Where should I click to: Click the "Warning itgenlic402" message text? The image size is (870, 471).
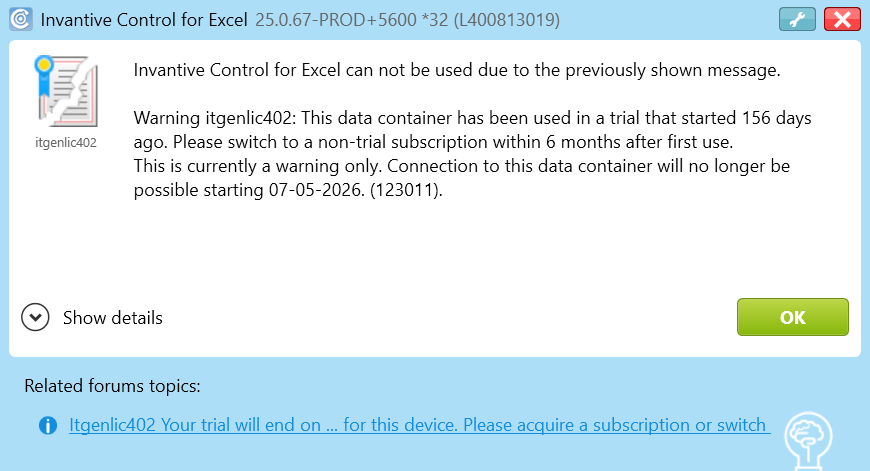pos(213,118)
